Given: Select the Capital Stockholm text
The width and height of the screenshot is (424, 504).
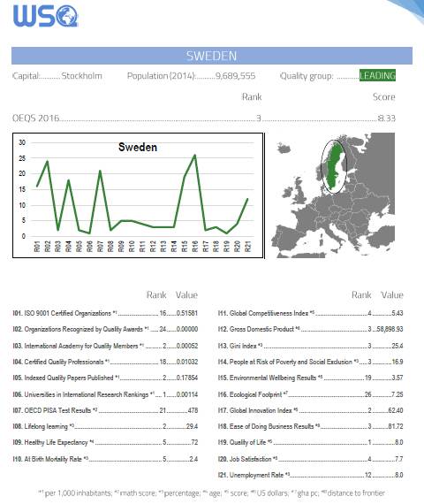Looking at the screenshot, I should point(57,76).
